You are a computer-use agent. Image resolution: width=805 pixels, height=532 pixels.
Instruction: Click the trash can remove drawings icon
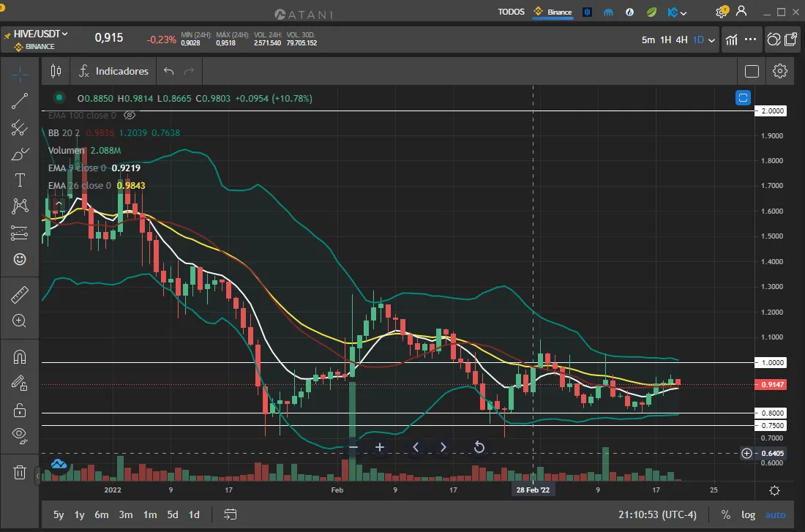pos(20,472)
